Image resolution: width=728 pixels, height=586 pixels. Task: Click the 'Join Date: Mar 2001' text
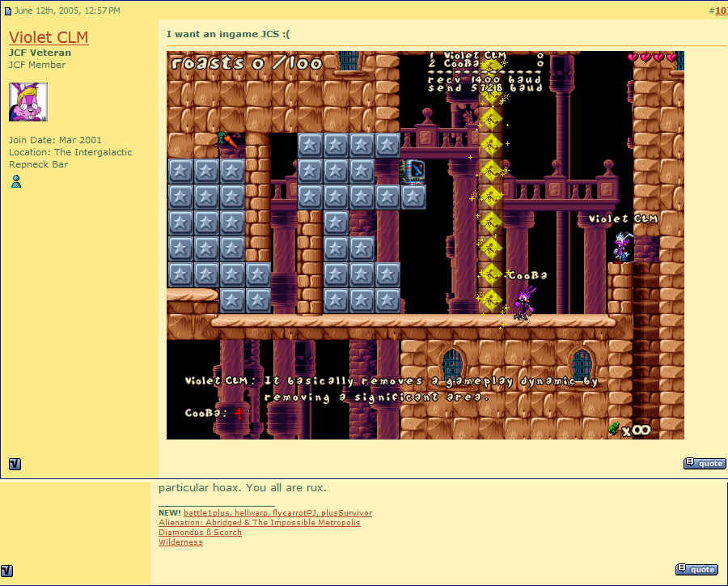tap(55, 140)
